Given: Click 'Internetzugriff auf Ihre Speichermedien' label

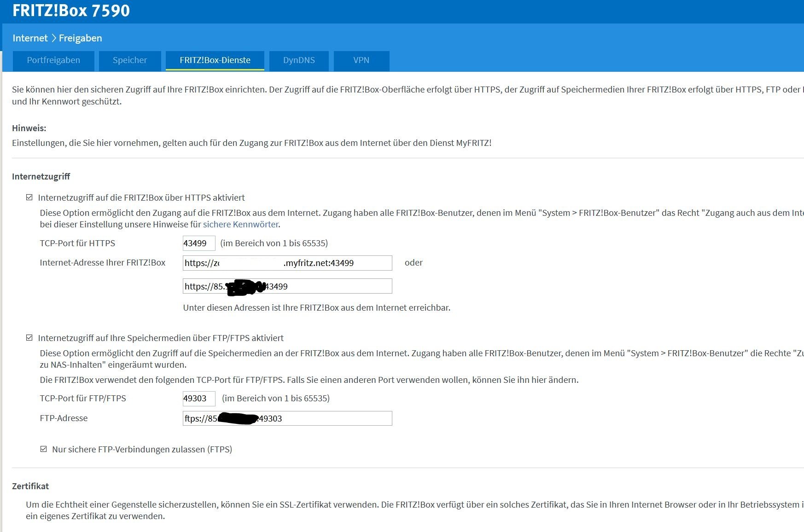Looking at the screenshot, I should pyautogui.click(x=161, y=338).
